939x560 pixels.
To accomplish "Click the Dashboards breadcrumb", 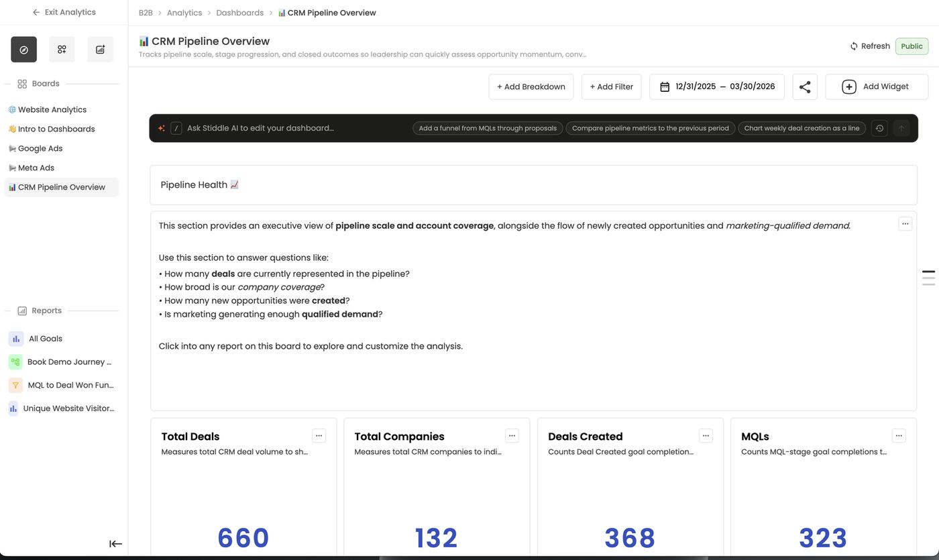I will [x=239, y=13].
